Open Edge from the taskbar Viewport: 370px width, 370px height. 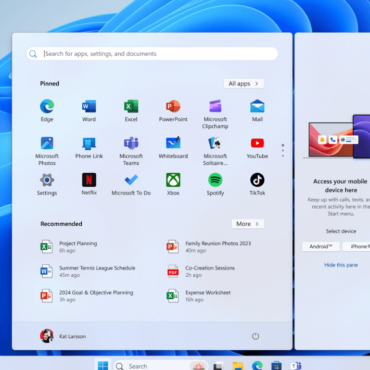pos(257,366)
